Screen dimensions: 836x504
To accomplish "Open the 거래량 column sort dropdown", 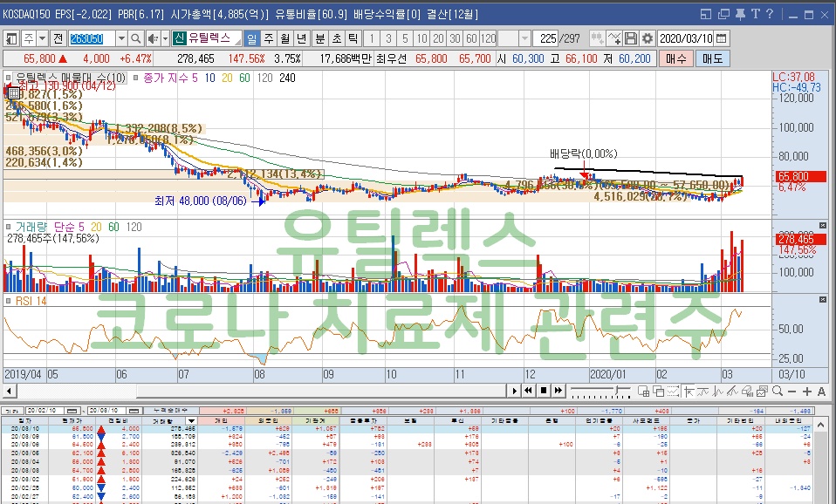I will (191, 421).
